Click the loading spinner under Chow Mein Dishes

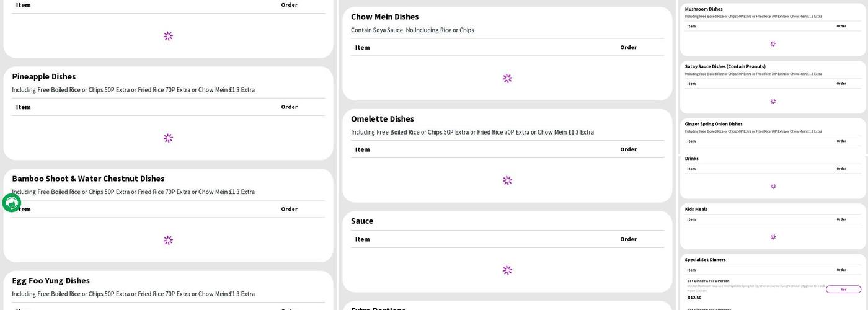coord(507,79)
